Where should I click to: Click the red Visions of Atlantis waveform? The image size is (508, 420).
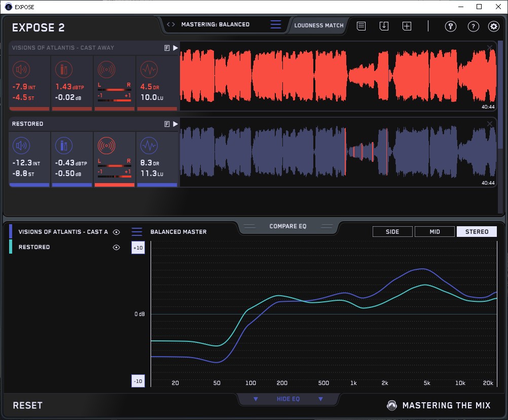(x=338, y=76)
